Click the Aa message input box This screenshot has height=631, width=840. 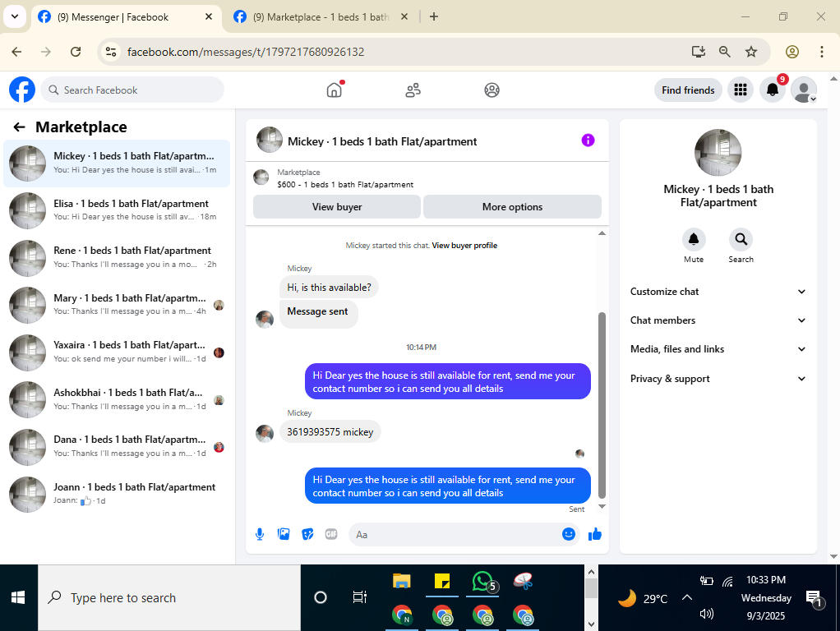click(455, 535)
